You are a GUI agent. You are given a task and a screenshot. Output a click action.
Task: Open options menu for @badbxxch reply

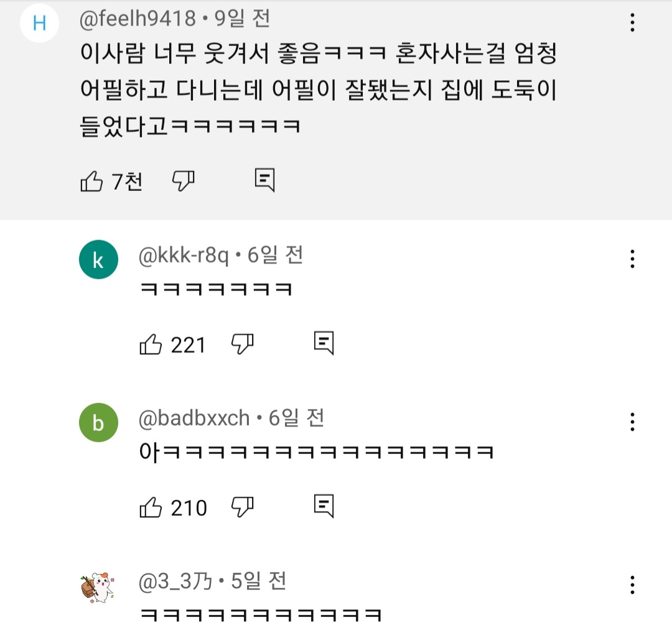(632, 422)
